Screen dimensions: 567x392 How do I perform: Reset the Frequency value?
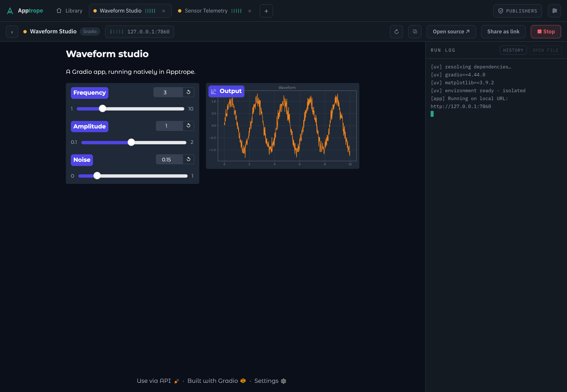pyautogui.click(x=188, y=92)
